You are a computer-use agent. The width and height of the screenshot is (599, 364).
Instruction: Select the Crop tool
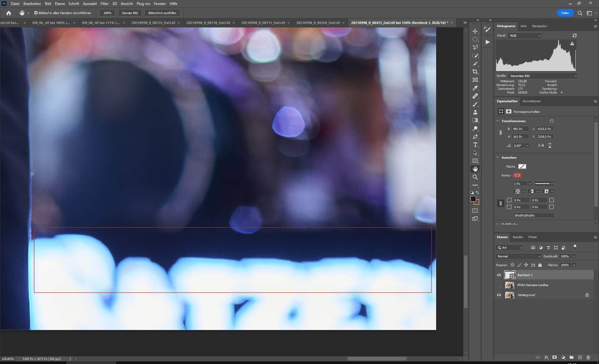pos(475,72)
